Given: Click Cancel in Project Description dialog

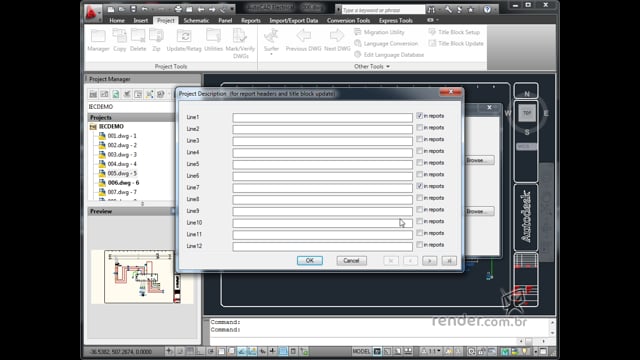Looking at the screenshot, I should [x=351, y=260].
